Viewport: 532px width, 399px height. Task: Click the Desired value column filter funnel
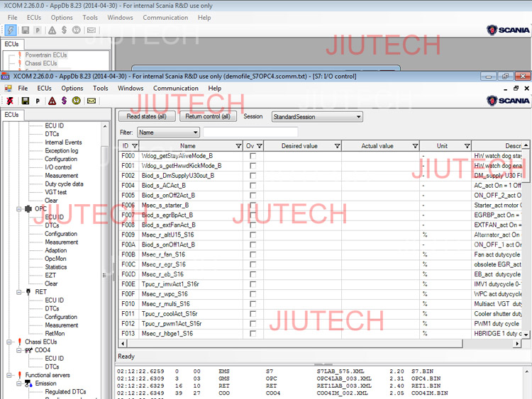click(x=337, y=146)
